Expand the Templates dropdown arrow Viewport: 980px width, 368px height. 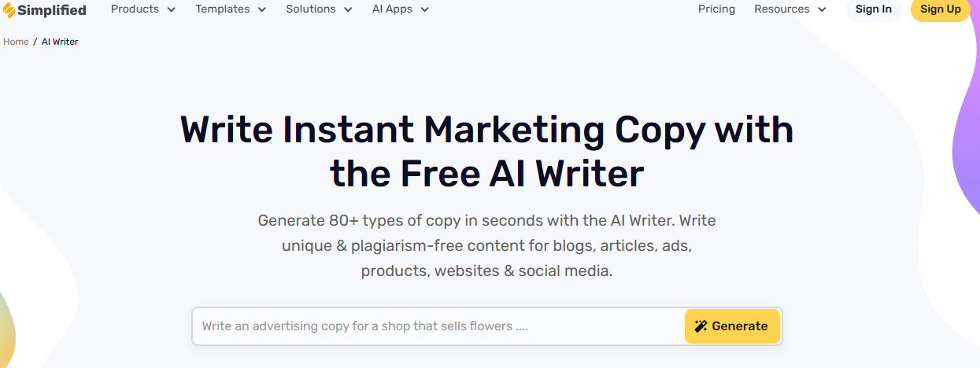(262, 10)
